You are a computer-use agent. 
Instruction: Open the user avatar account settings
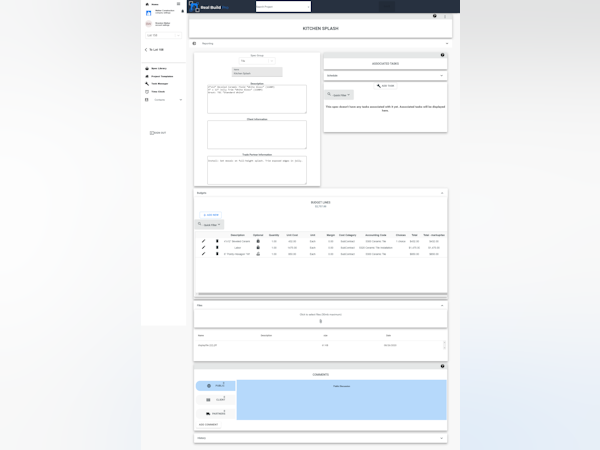point(148,24)
